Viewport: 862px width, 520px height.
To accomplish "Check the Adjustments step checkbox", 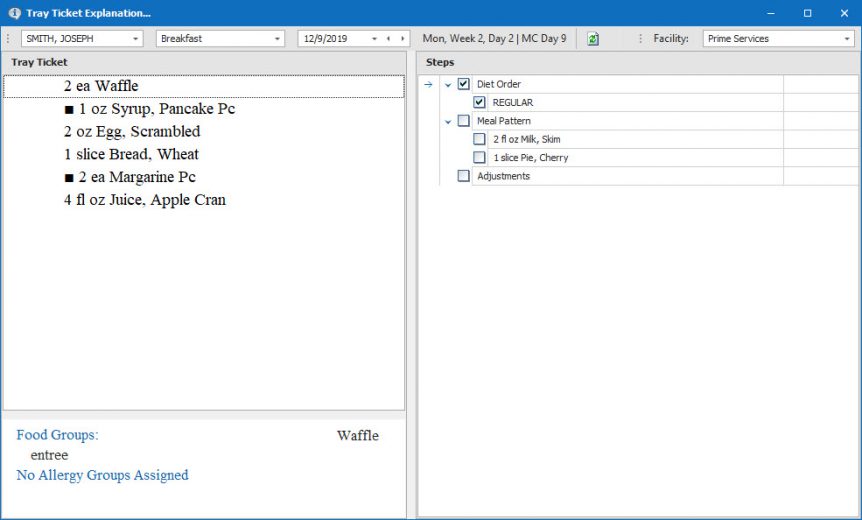I will point(463,176).
